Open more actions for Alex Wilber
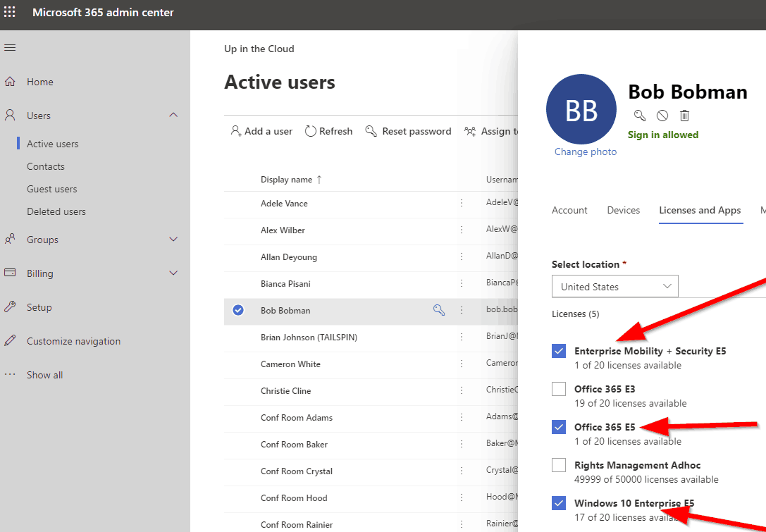The width and height of the screenshot is (766, 532). tap(461, 230)
